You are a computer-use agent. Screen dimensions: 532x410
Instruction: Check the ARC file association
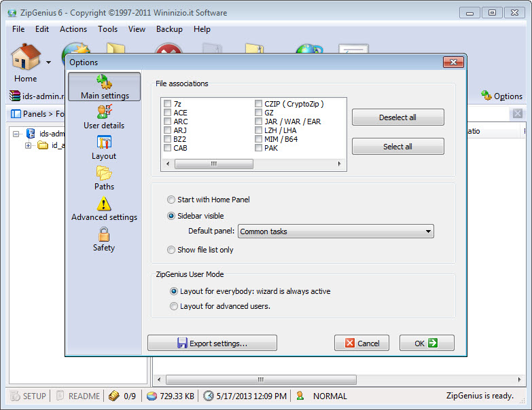(x=167, y=121)
